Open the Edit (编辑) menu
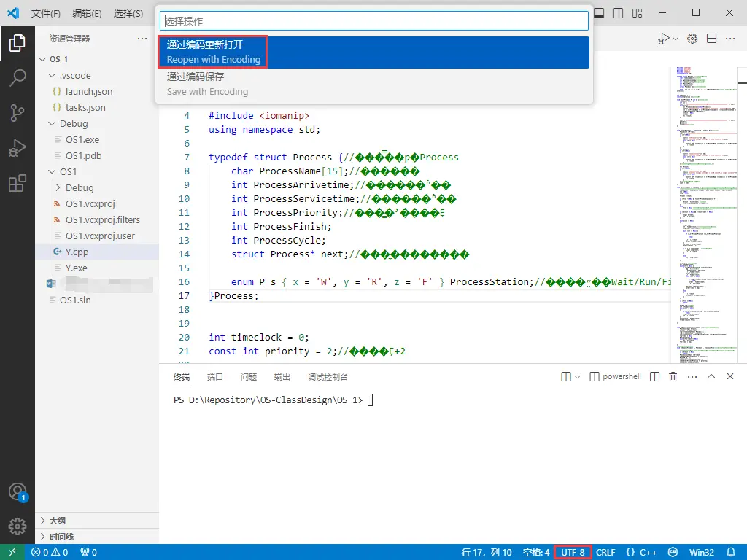747x560 pixels. click(x=87, y=13)
